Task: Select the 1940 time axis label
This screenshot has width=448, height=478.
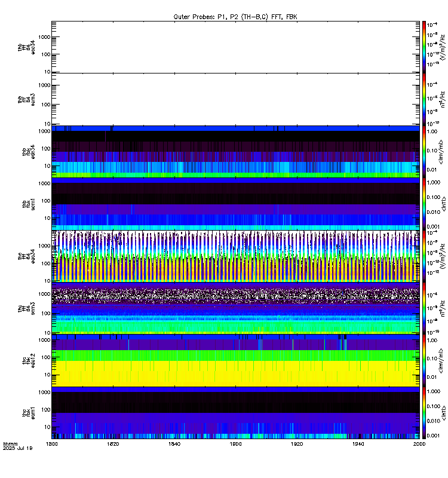Action: pyautogui.click(x=358, y=444)
